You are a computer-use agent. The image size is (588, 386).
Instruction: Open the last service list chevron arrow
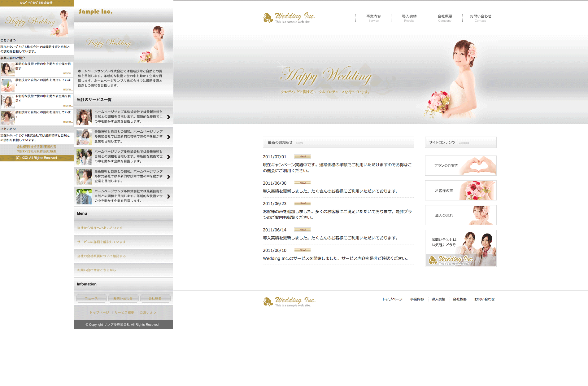tap(168, 196)
